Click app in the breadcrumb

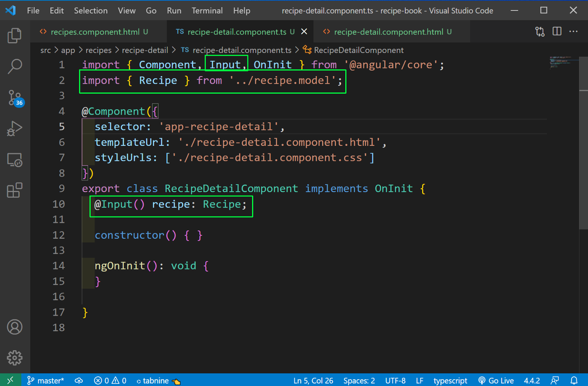pos(68,50)
